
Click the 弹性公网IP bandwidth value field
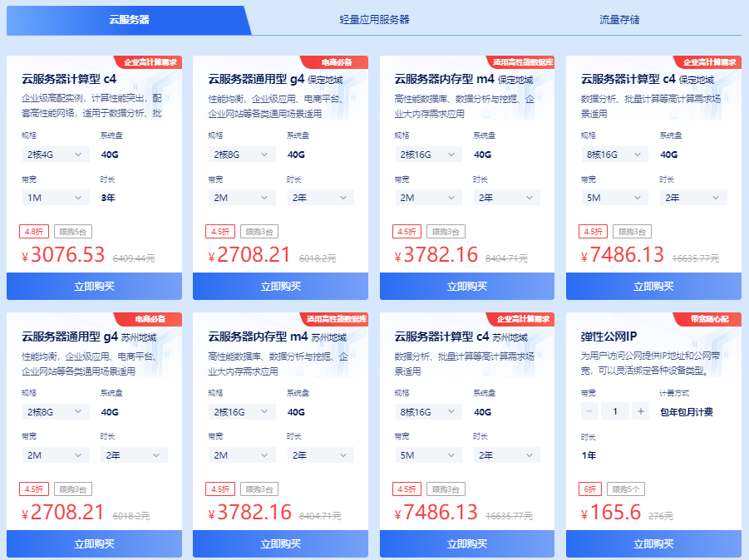615,411
